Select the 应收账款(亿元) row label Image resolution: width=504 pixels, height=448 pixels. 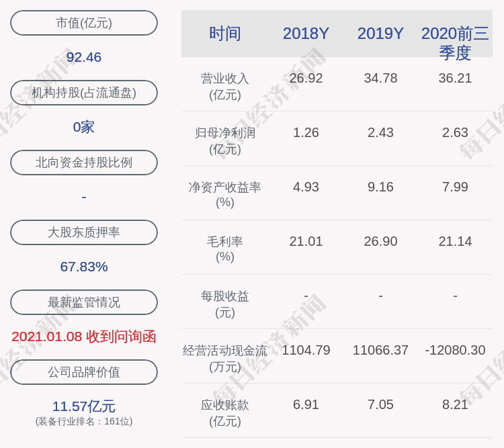pyautogui.click(x=225, y=412)
